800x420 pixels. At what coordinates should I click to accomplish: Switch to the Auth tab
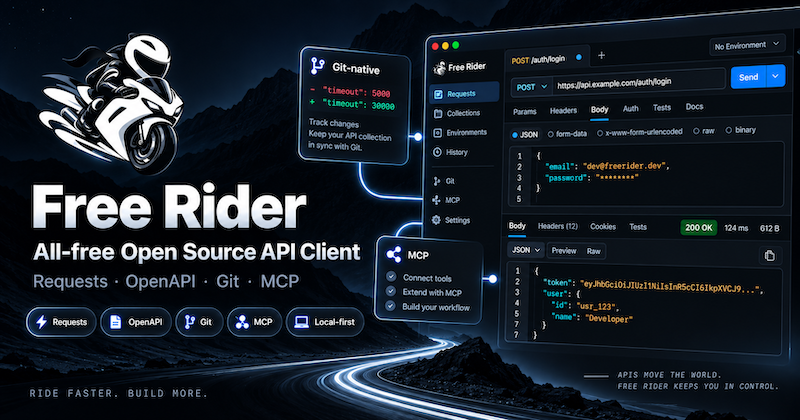click(631, 108)
